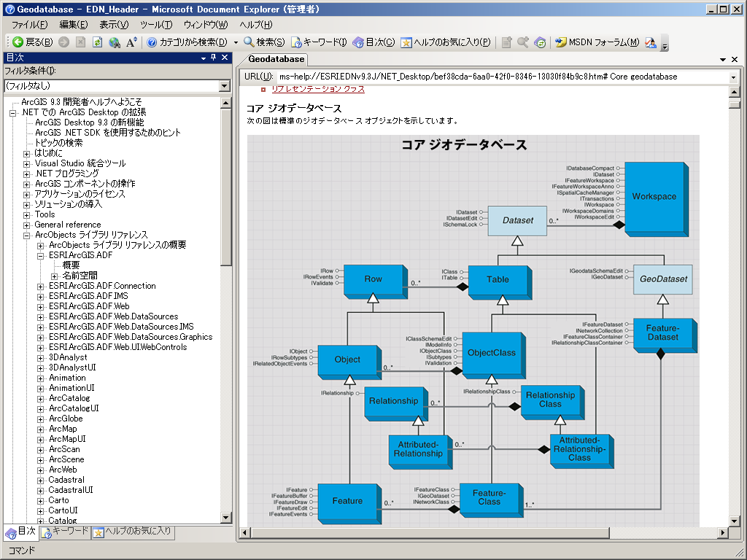Follow the リプレゼンテーション クラス link

coord(318,89)
